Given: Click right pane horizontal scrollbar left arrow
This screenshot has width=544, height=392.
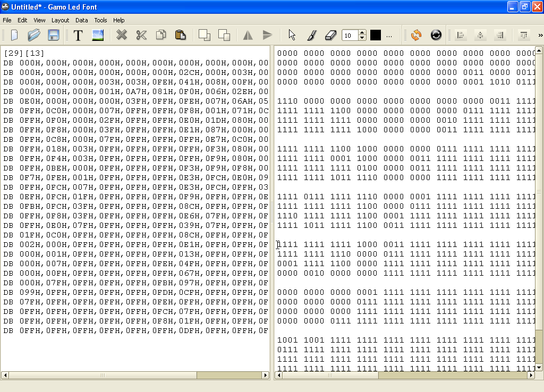Looking at the screenshot, I should tap(278, 375).
